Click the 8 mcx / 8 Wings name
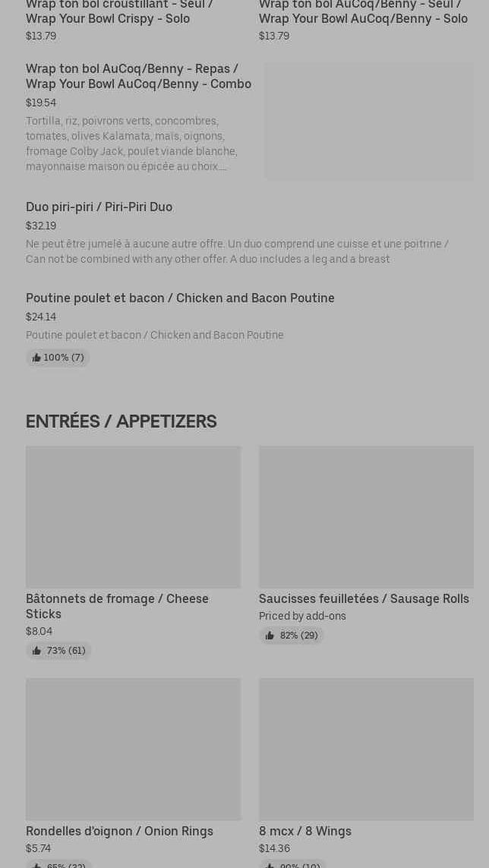489x868 pixels. click(305, 831)
